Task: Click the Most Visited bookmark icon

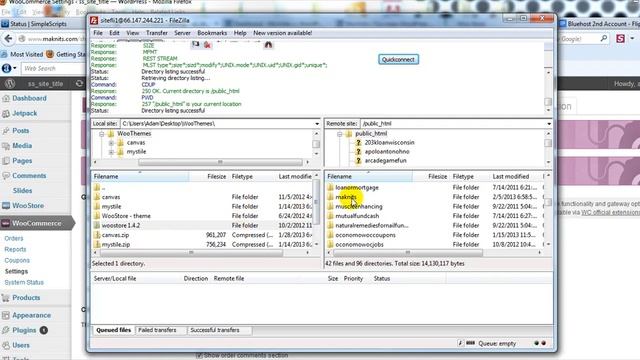Action: 4,54
